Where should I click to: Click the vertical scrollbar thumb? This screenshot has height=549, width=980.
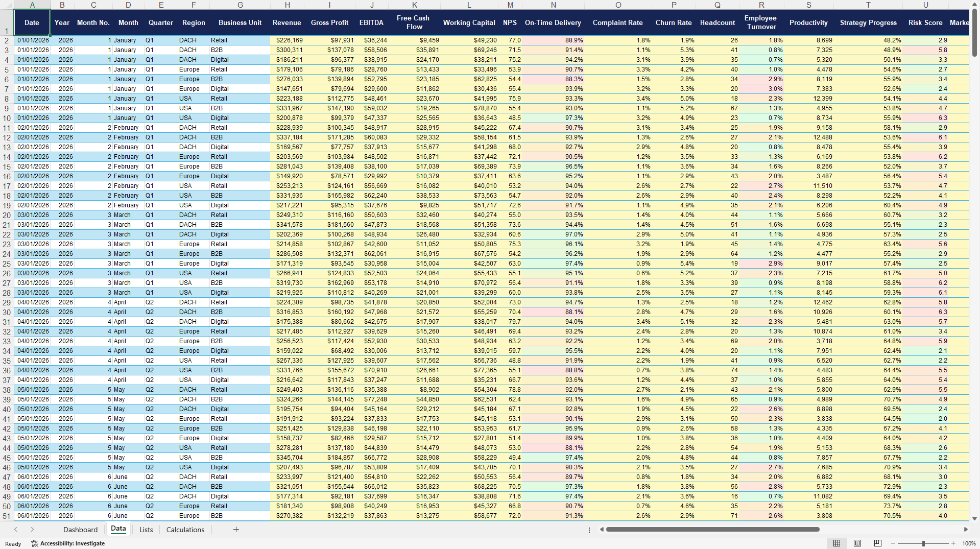point(975,32)
